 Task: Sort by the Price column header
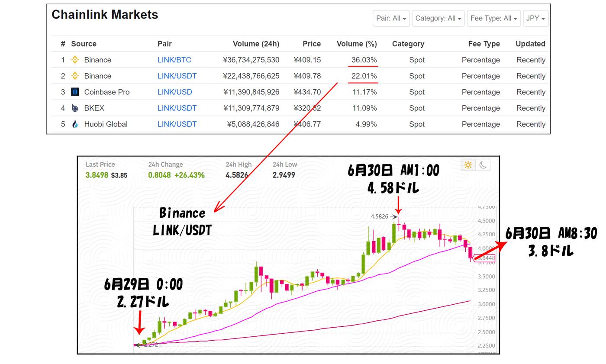click(x=312, y=44)
